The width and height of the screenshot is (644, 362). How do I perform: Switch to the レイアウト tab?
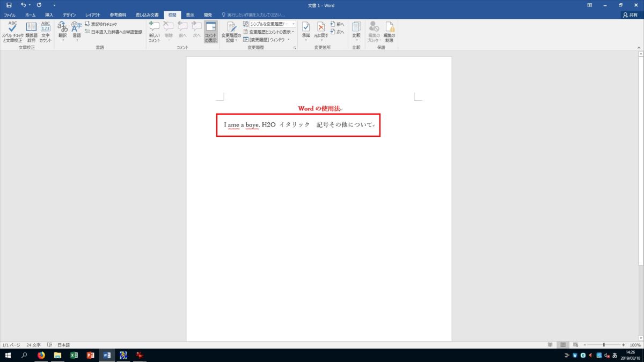coord(93,15)
